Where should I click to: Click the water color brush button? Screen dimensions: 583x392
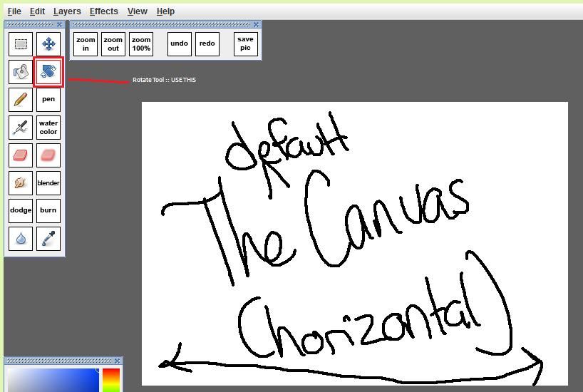(x=48, y=128)
